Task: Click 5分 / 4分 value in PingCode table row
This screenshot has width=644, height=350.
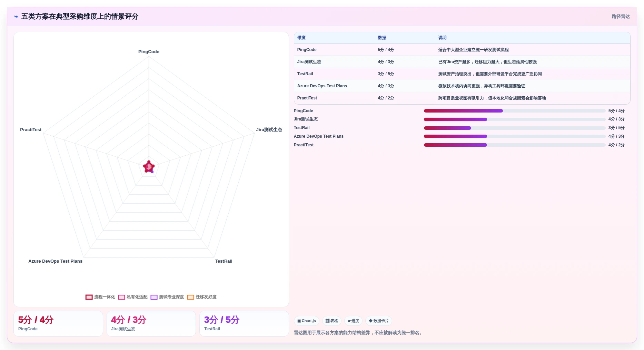Action: pyautogui.click(x=386, y=50)
